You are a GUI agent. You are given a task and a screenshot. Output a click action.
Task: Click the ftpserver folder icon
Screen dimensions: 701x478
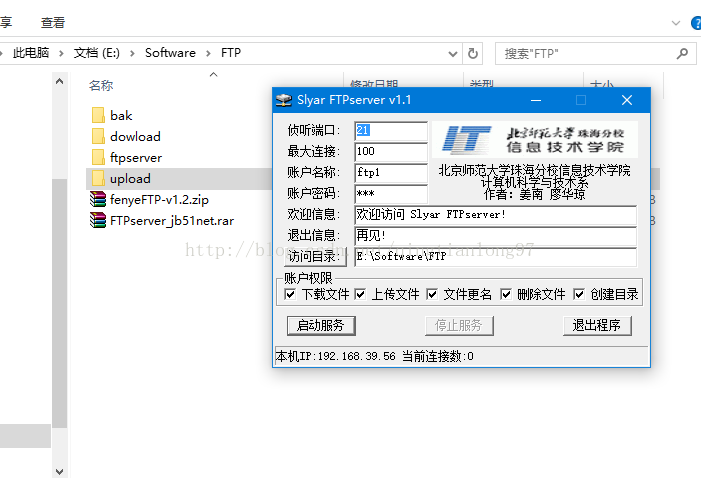[x=98, y=157]
